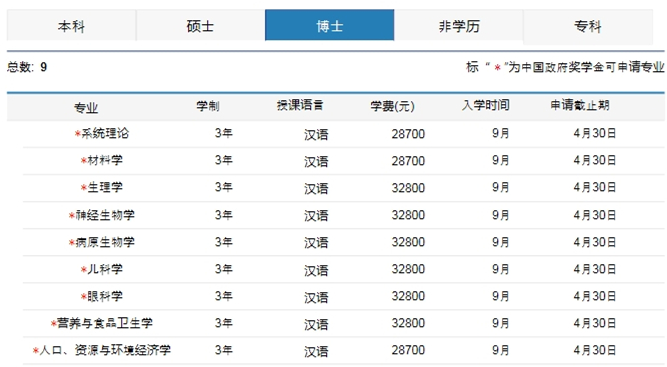Click 4月30日 deadline in 儿科学 row
This screenshot has width=667, height=367.
point(595,269)
